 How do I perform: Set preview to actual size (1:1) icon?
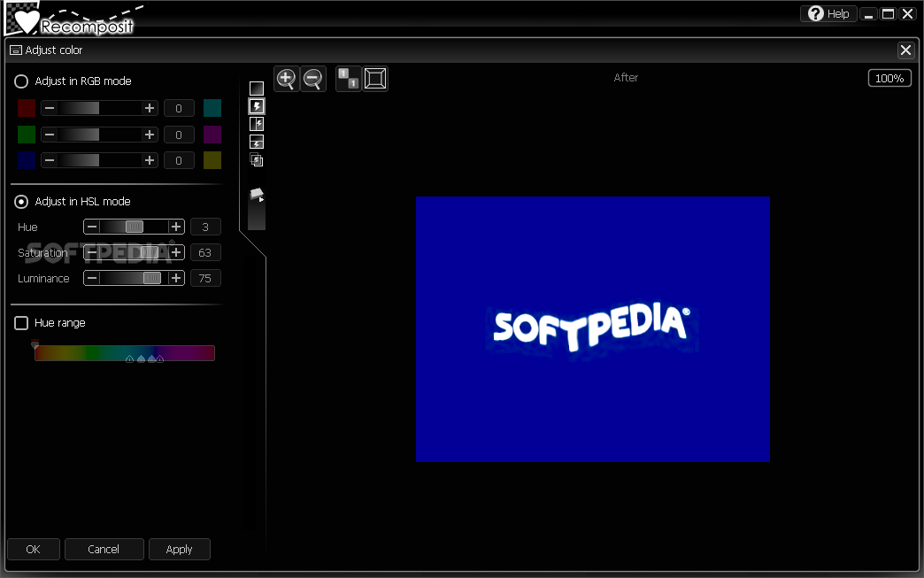[348, 79]
